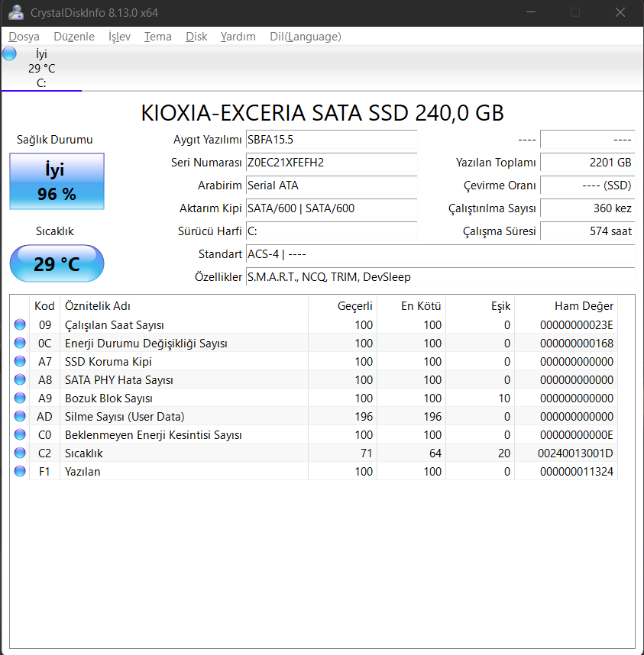This screenshot has height=655, width=644.
Task: Click the status orb for Sıcaklık attribute C2
Action: pyautogui.click(x=20, y=453)
